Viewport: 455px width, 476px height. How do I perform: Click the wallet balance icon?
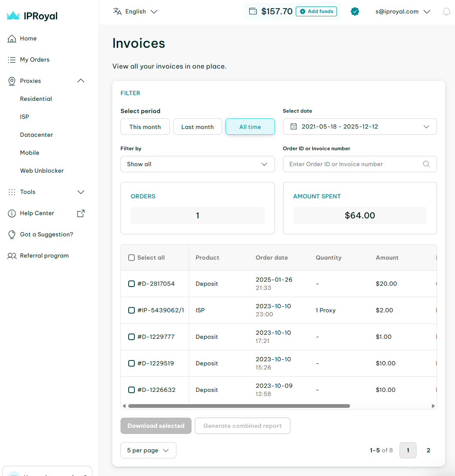[253, 11]
